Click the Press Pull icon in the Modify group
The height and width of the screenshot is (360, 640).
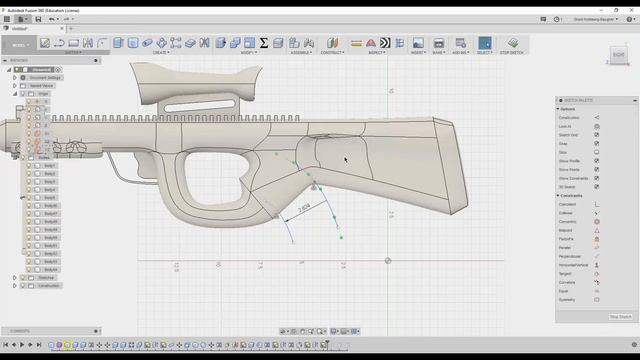pyautogui.click(x=221, y=43)
